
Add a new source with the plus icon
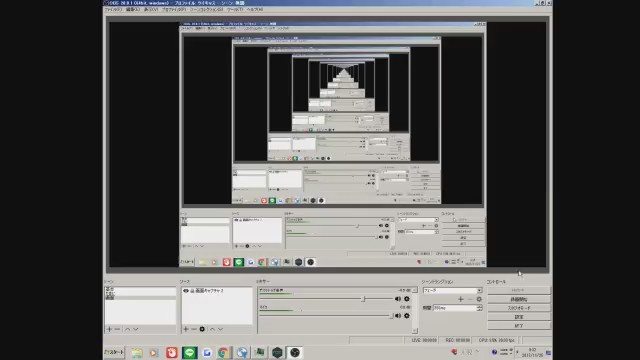point(186,329)
